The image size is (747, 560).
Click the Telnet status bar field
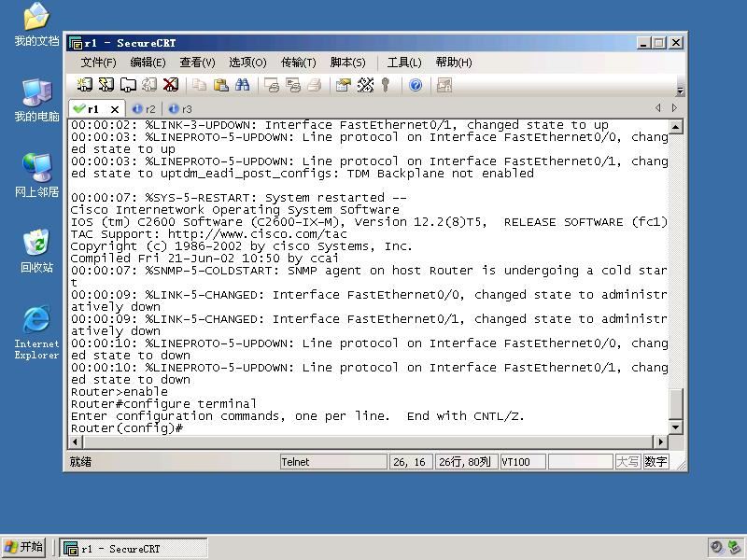[333, 462]
